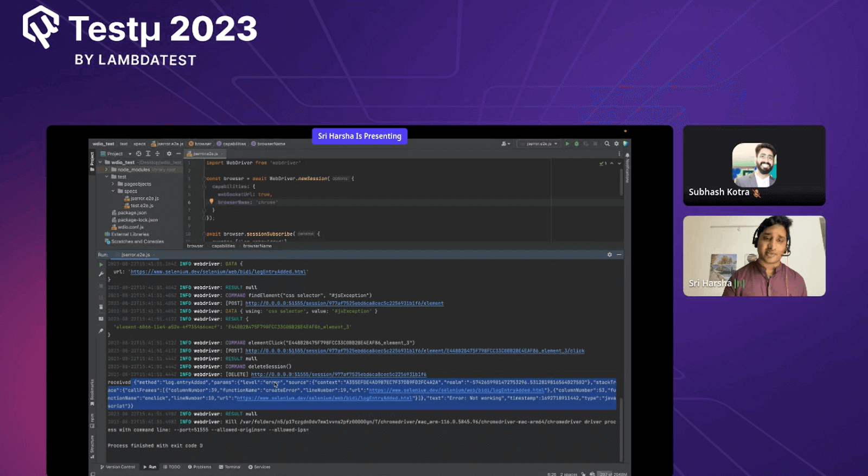Pin the Run tab with the pin icon
The image size is (868, 476).
point(101,331)
